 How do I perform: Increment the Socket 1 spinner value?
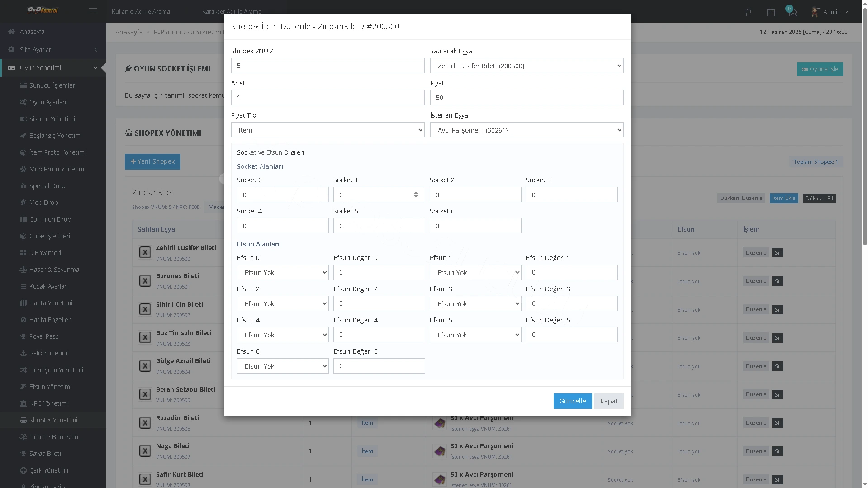pyautogui.click(x=416, y=192)
